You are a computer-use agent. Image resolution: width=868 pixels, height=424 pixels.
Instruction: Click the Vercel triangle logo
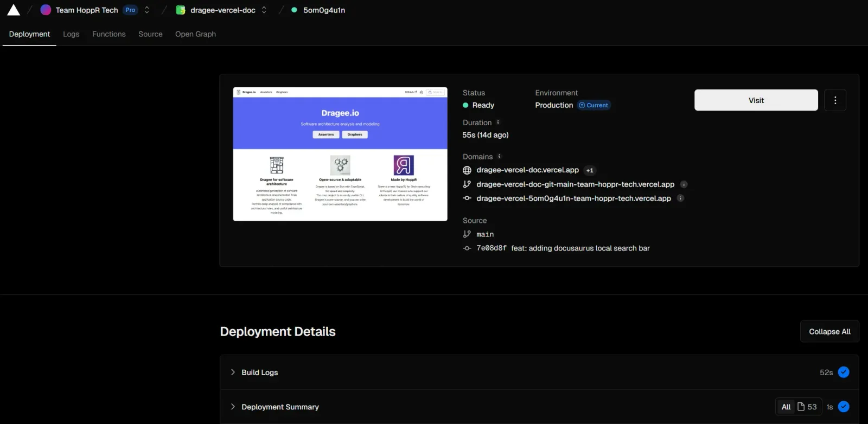point(14,10)
